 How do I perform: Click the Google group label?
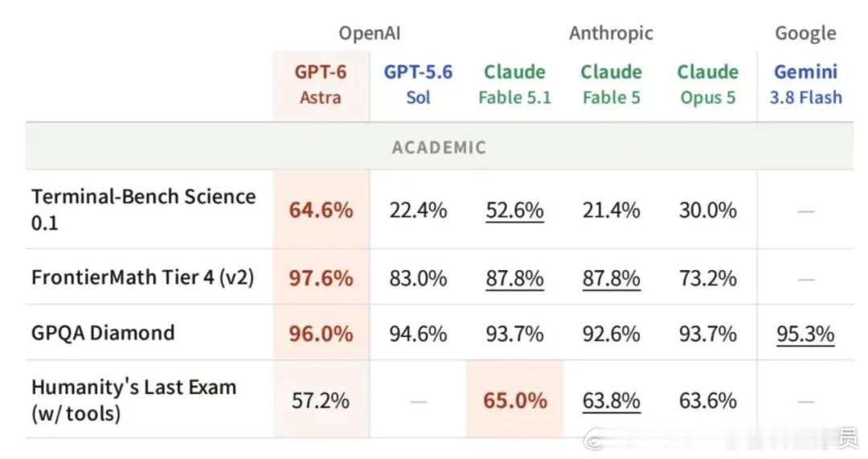tap(805, 33)
